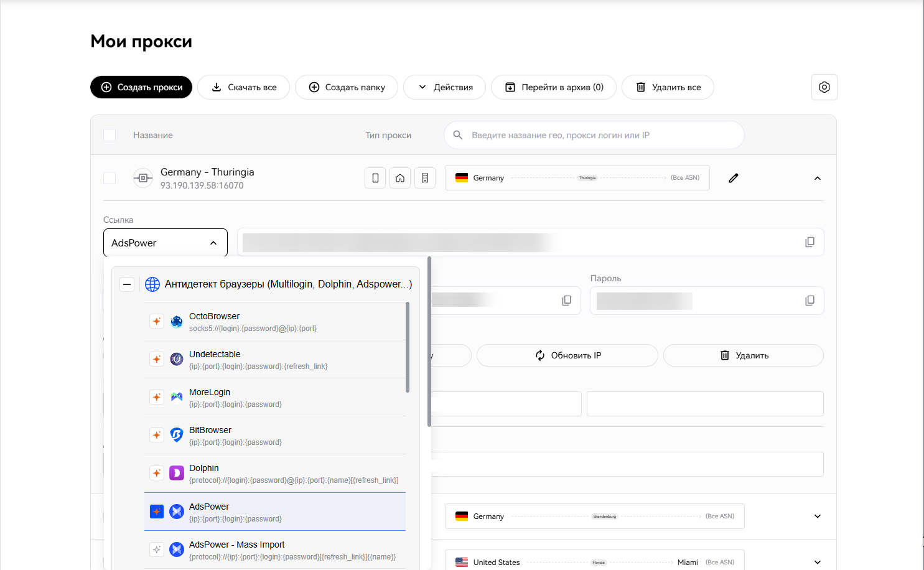Click the Обновить IP button
924x570 pixels.
pos(567,355)
